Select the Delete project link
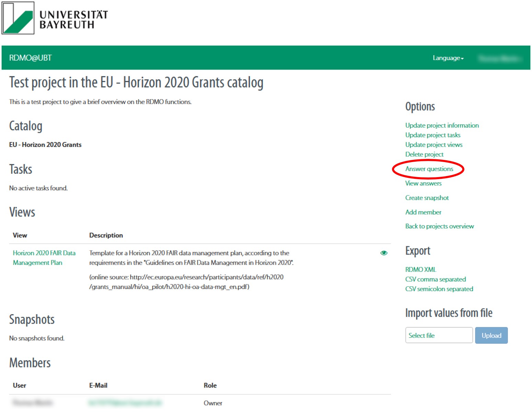Screen dimensions: 532x415 pyautogui.click(x=424, y=154)
